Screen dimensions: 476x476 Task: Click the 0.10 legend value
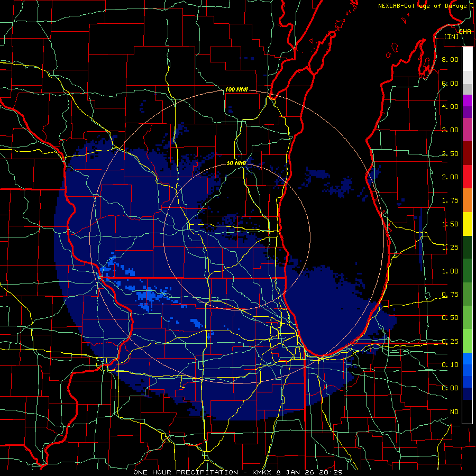(450, 365)
